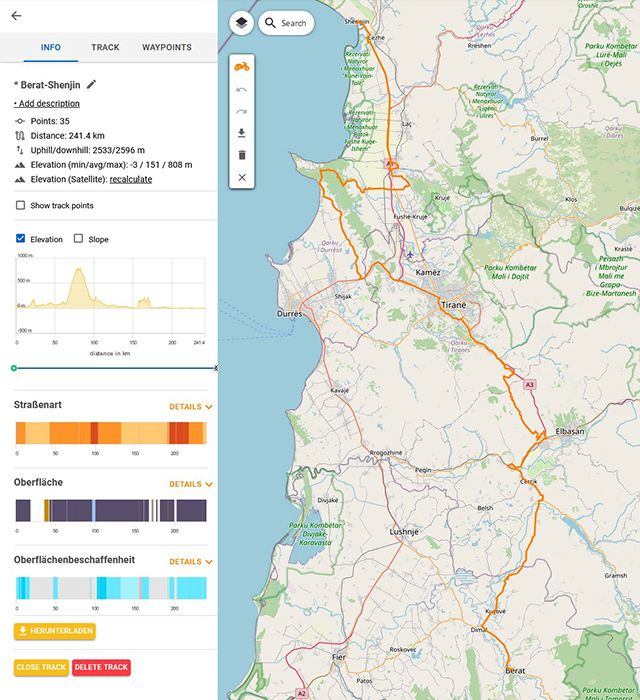
Task: Click the pencil icon to rename track
Action: click(x=92, y=85)
